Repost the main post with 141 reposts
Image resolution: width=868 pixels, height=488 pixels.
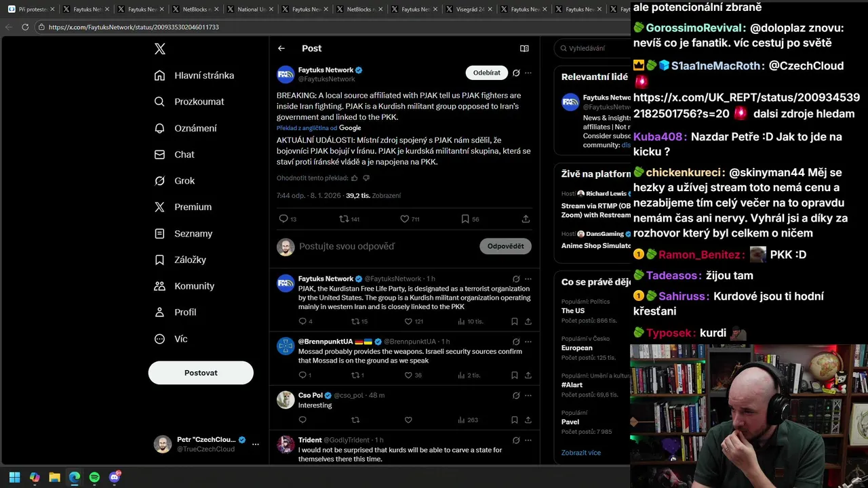pos(349,219)
